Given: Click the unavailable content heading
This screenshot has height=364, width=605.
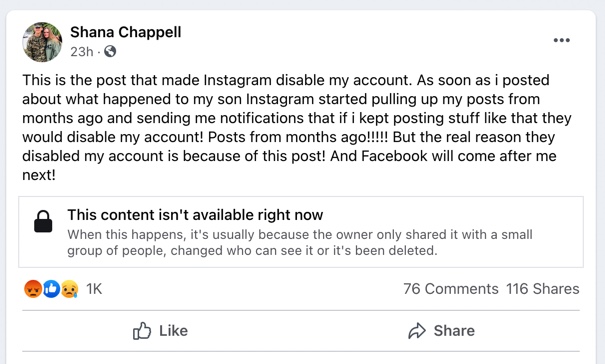Looking at the screenshot, I should pyautogui.click(x=195, y=215).
